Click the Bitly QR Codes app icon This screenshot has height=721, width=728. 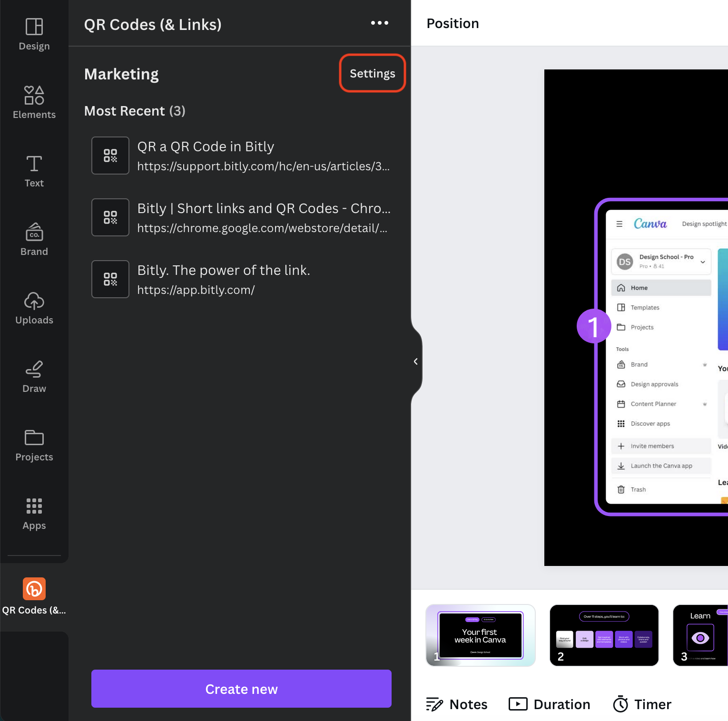34,589
